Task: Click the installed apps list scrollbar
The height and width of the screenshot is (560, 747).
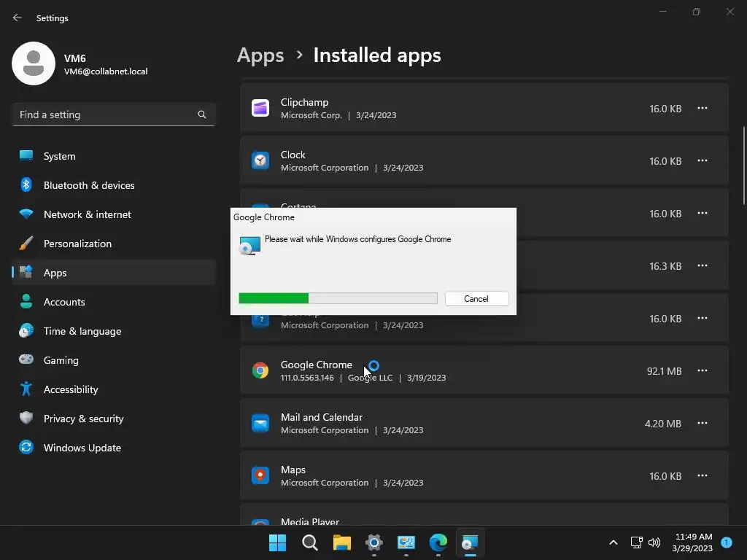Action: pos(743,166)
